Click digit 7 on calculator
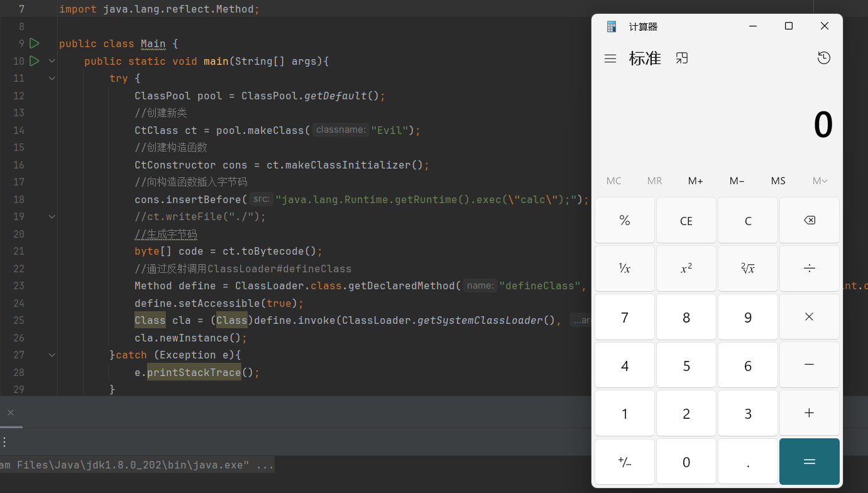 tap(625, 317)
